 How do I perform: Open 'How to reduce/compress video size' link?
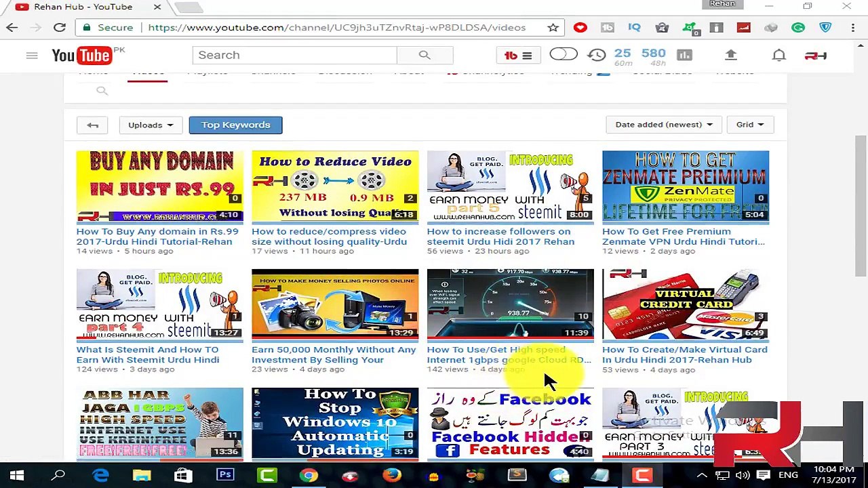[329, 237]
